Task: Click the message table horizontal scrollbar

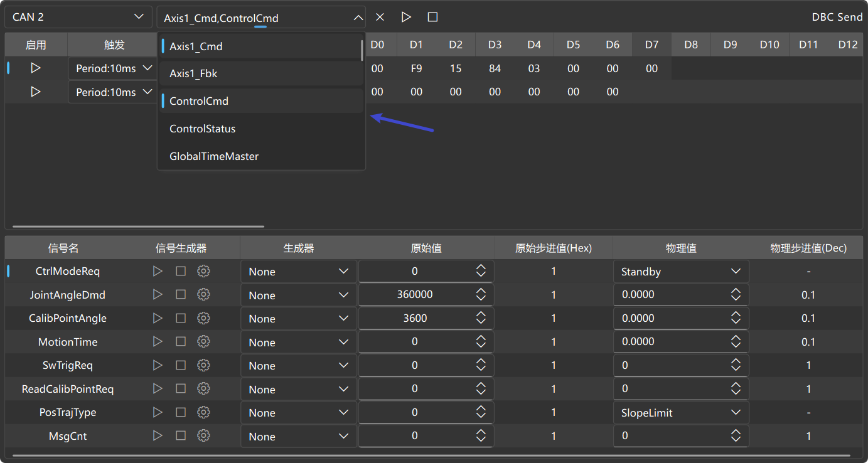Action: (138, 226)
